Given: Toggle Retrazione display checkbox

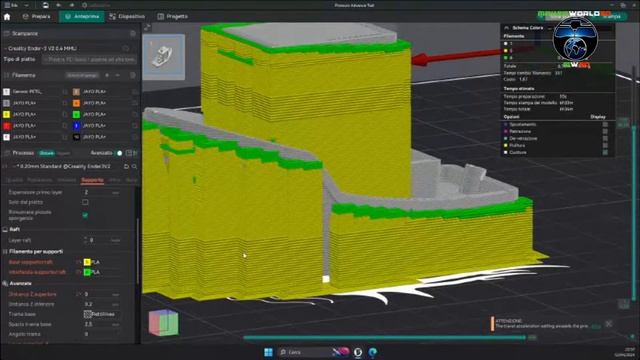Looking at the screenshot, I should tap(605, 131).
